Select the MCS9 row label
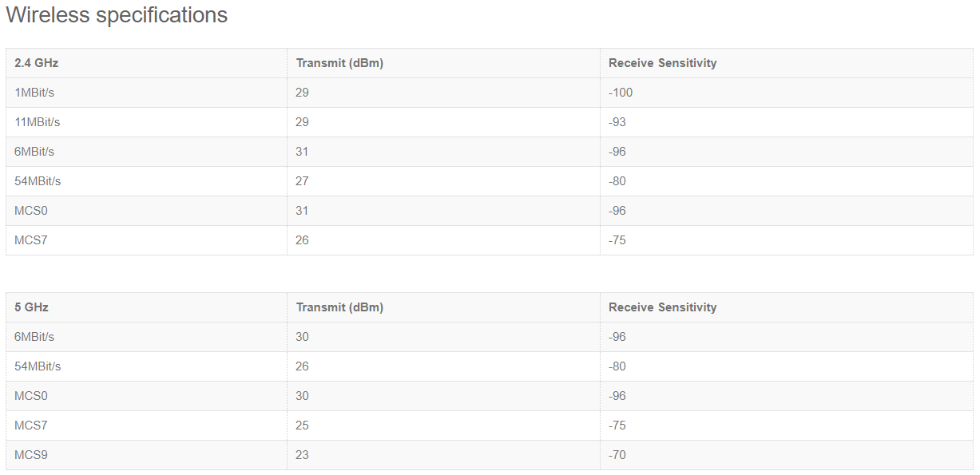The height and width of the screenshot is (475, 980). [x=31, y=455]
